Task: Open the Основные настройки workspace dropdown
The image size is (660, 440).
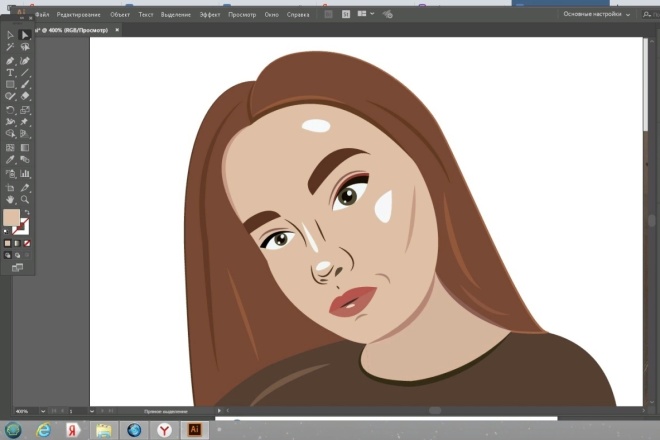Action: (x=596, y=14)
